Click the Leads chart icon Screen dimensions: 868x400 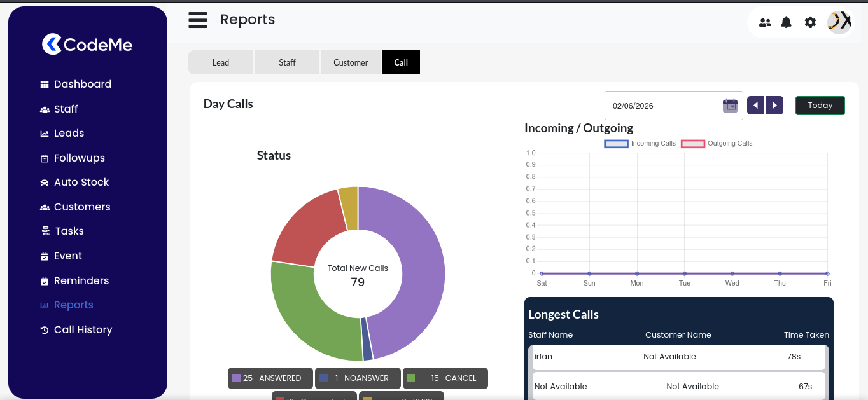pyautogui.click(x=45, y=134)
